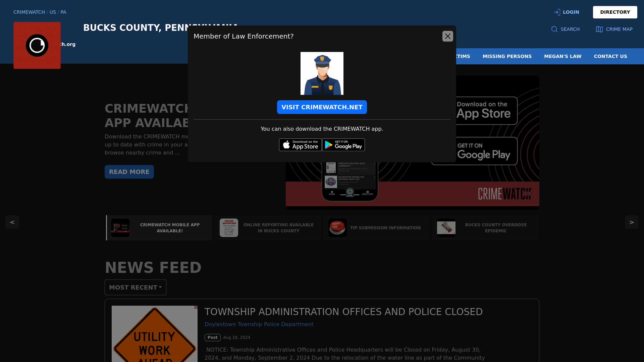
Task: Click the Visit CRIMEWATCH.NET button
Action: [x=322, y=107]
